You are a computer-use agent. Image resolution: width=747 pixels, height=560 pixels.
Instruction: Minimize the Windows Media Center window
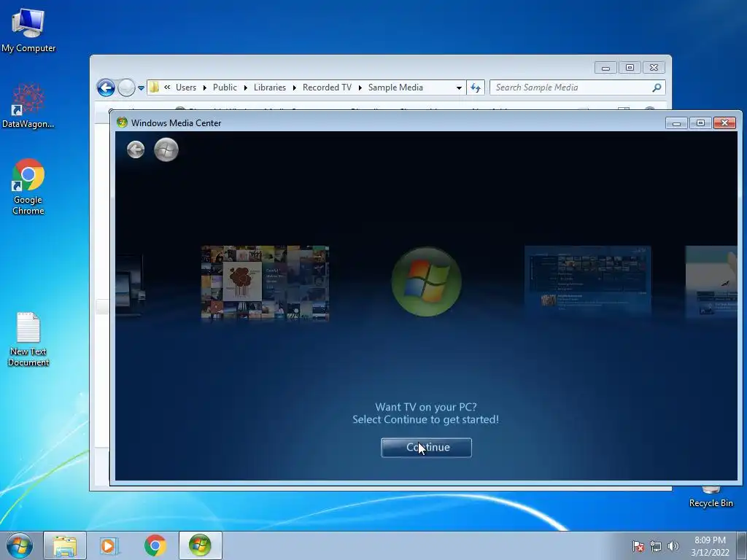point(676,123)
